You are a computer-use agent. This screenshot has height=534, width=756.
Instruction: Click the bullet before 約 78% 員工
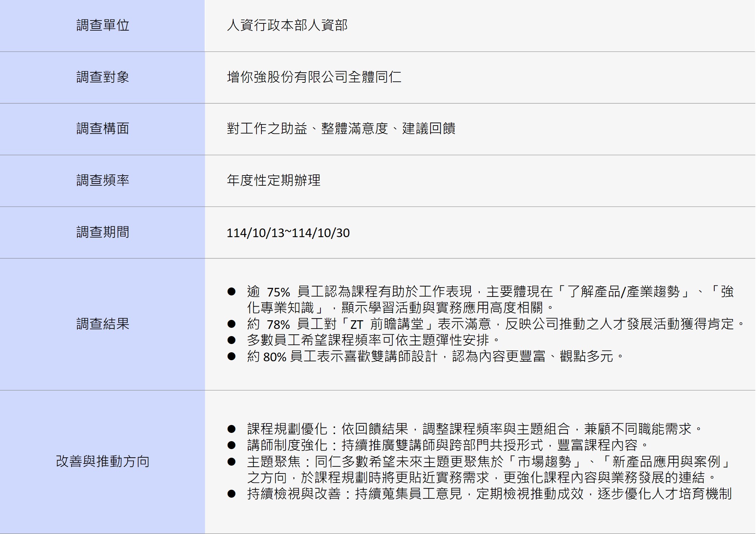pos(231,324)
